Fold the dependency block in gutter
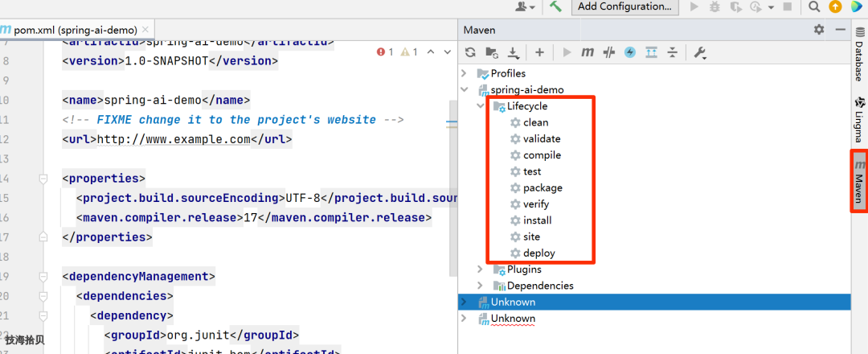The height and width of the screenshot is (354, 868). 43,315
